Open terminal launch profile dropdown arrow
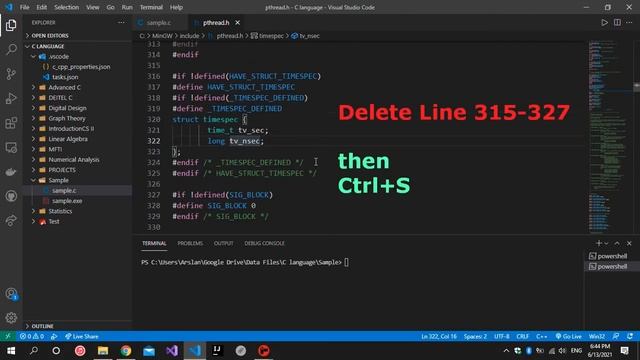 pos(606,243)
